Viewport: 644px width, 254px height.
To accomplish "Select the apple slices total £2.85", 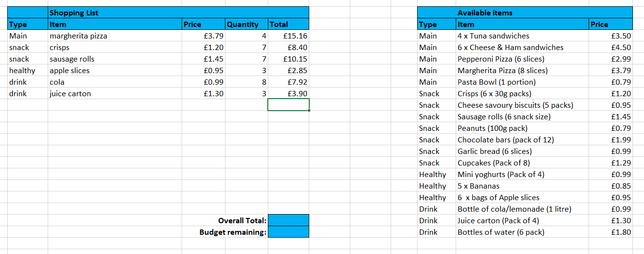I will 288,71.
